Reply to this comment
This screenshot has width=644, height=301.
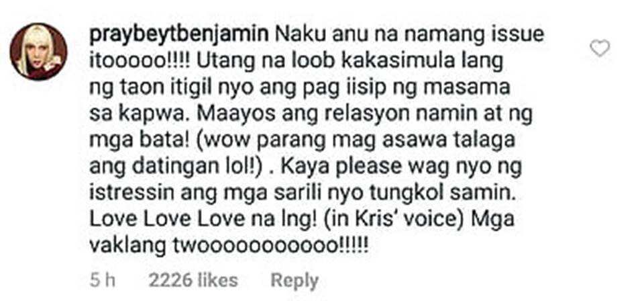click(294, 281)
